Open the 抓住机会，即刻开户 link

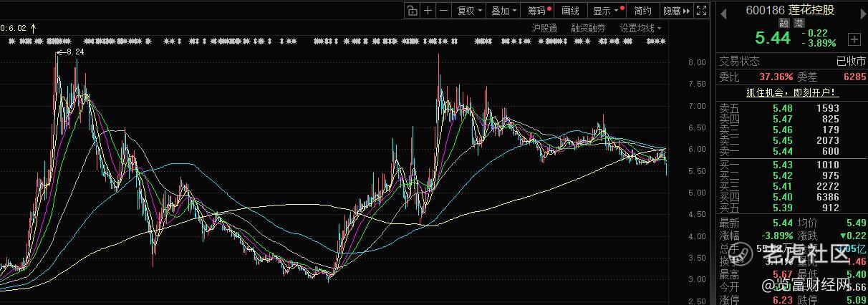click(x=791, y=92)
